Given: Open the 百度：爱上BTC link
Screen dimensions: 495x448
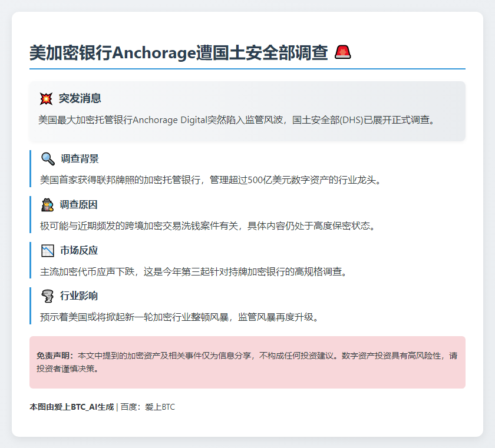Looking at the screenshot, I should pyautogui.click(x=148, y=406).
